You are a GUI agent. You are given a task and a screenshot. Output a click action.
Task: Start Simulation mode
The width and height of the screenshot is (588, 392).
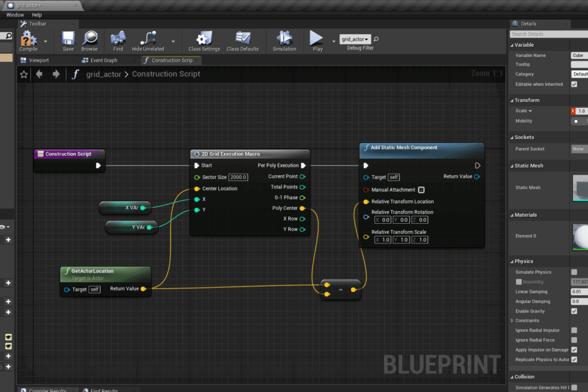click(285, 41)
